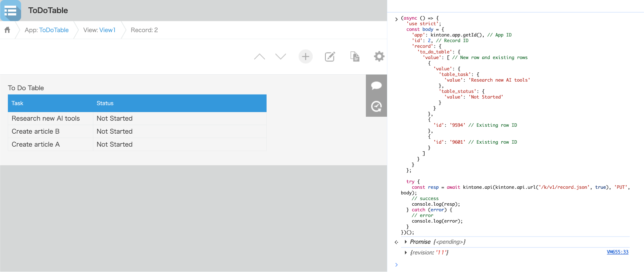Open the VM655:33 source link
Viewport: 644px width, 272px height.
617,252
